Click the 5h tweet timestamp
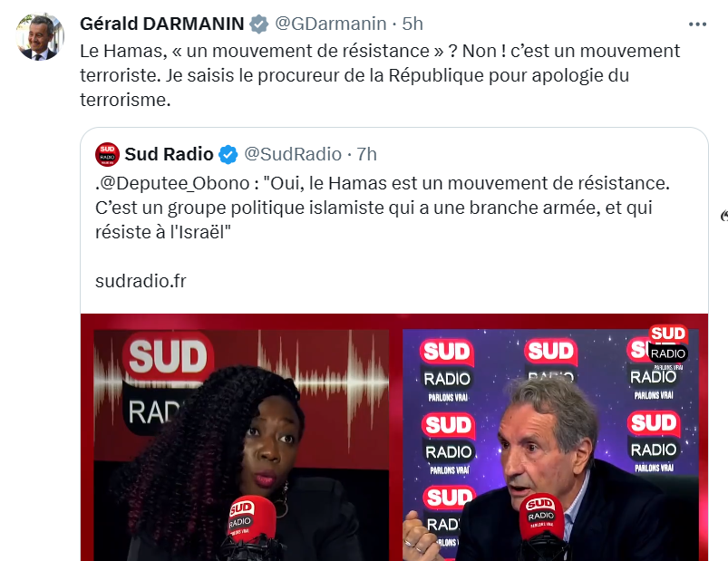 [x=413, y=24]
